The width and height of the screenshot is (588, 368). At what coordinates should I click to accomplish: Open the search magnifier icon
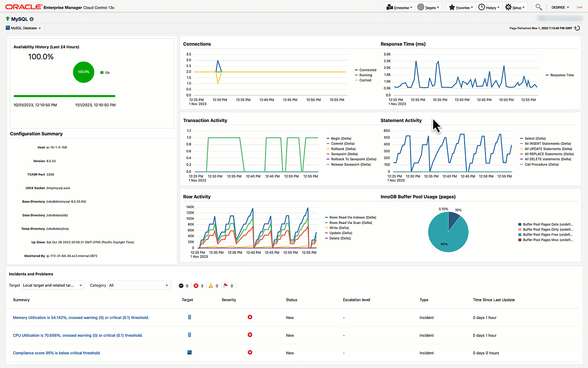538,7
